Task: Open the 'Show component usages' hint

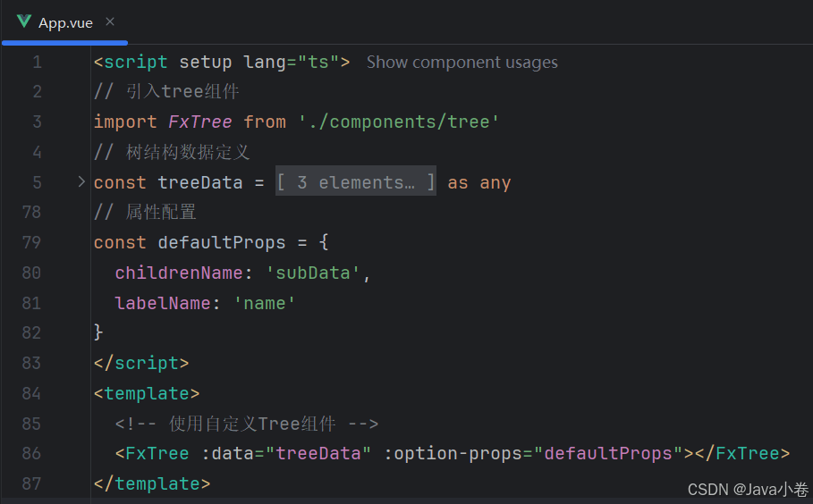Action: click(462, 63)
